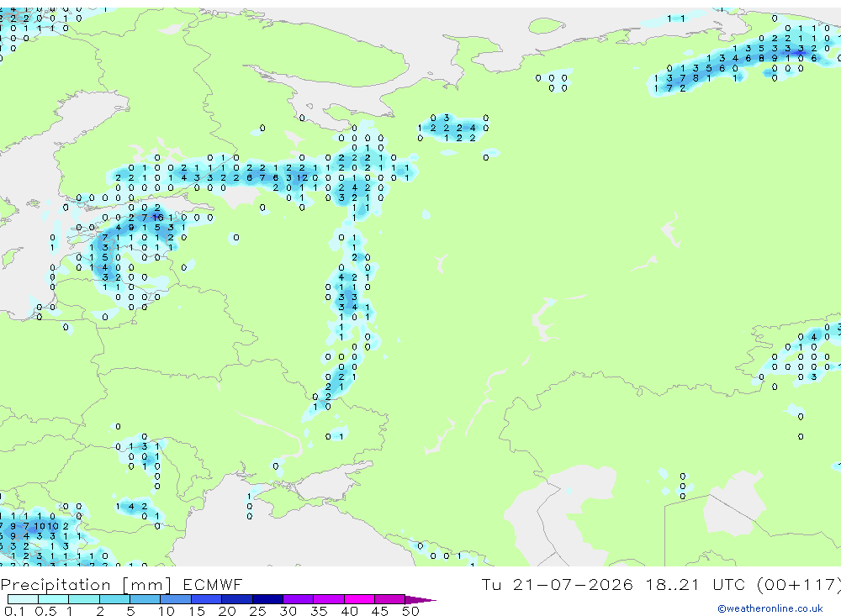Click the 35–40 mm purple legend segment
This screenshot has width=841, height=616.
(328, 599)
